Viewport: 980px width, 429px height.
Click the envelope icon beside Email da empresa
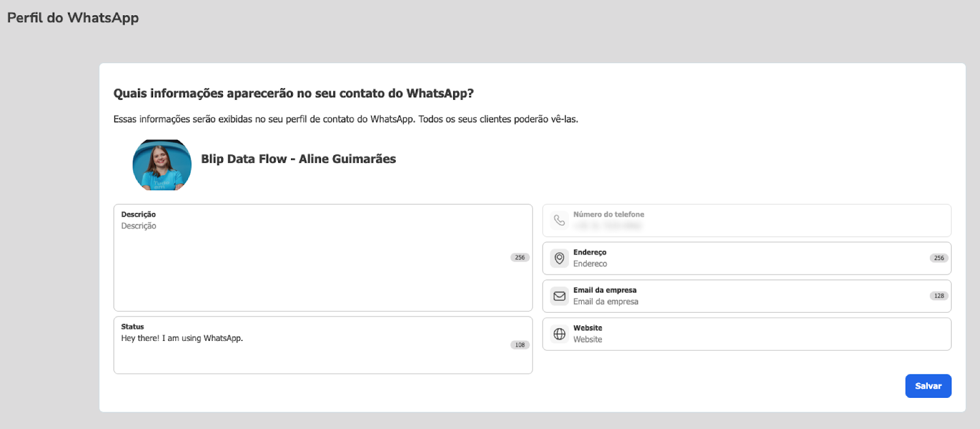tap(559, 296)
